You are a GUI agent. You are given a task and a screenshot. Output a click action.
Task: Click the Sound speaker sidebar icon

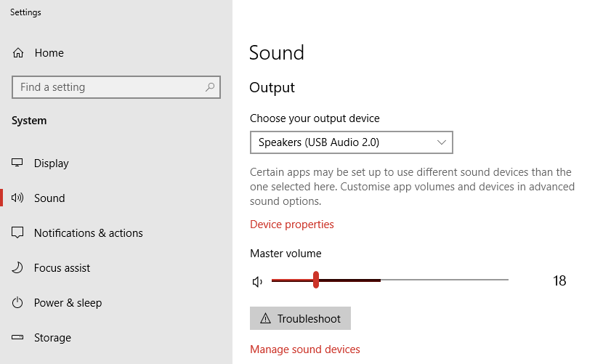tap(17, 198)
